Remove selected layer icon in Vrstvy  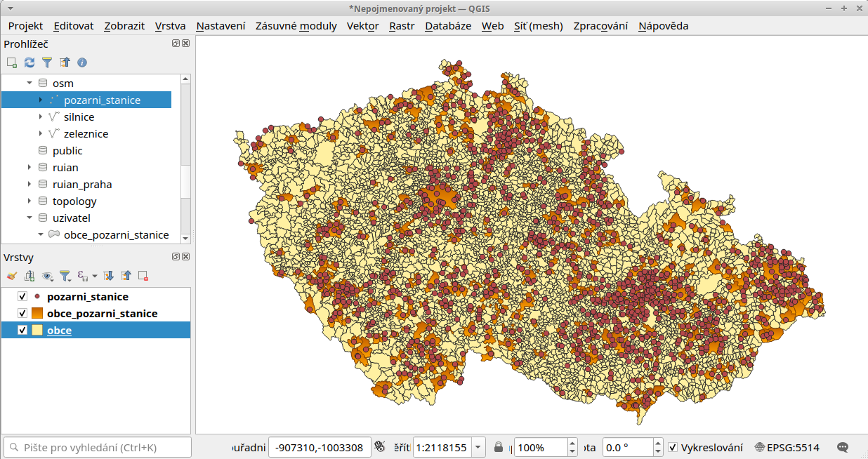click(143, 276)
